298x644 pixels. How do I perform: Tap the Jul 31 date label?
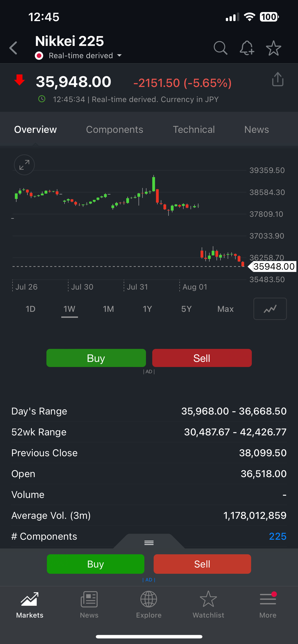137,287
